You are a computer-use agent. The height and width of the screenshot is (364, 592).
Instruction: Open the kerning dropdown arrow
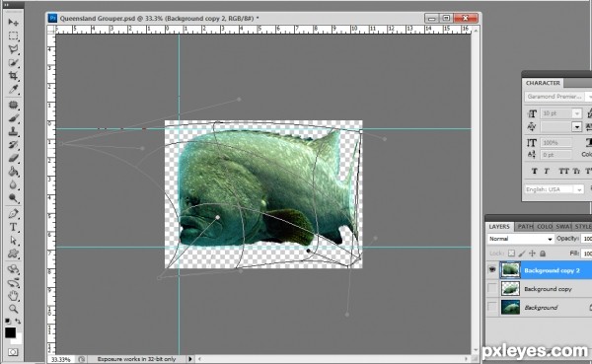pos(576,127)
